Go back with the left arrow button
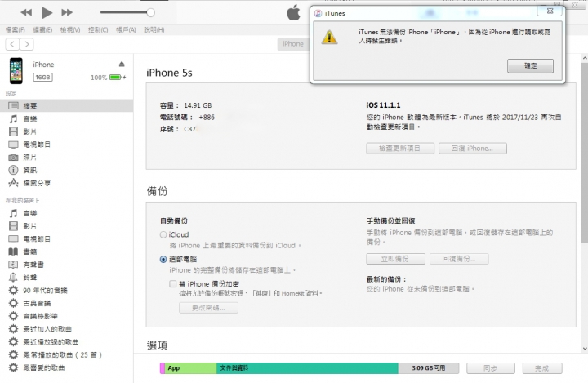Viewport: 588px width, 383px height. 12,44
